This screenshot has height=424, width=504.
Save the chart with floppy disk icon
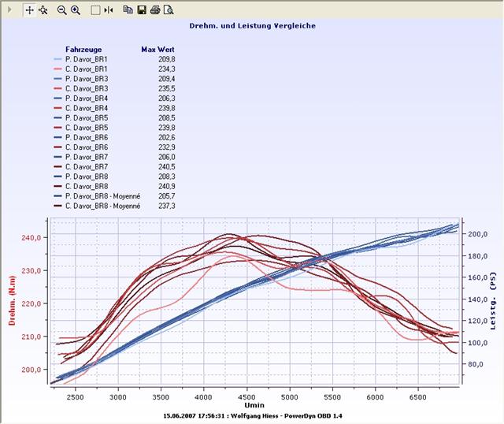(142, 10)
